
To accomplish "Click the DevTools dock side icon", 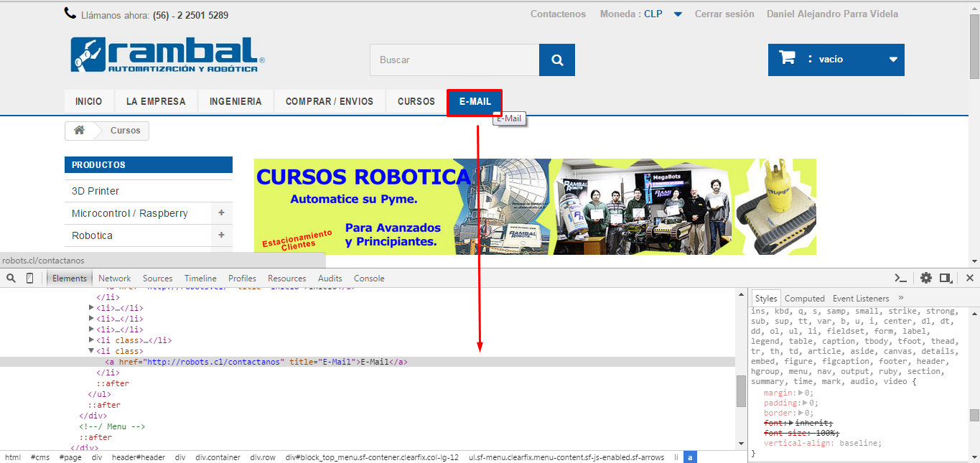I will (946, 278).
